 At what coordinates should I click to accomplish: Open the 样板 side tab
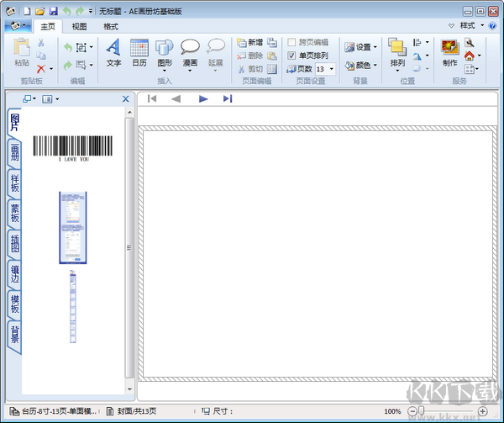[14, 183]
